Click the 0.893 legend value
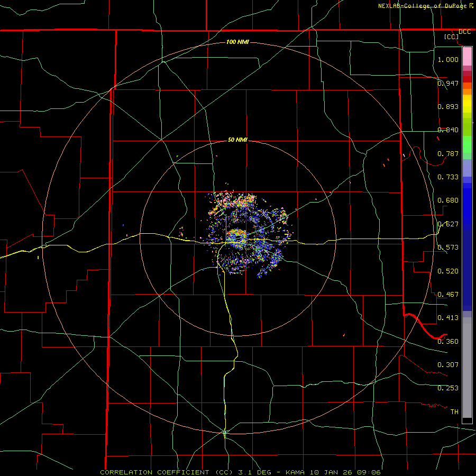This screenshot has height=476, width=476. point(448,106)
